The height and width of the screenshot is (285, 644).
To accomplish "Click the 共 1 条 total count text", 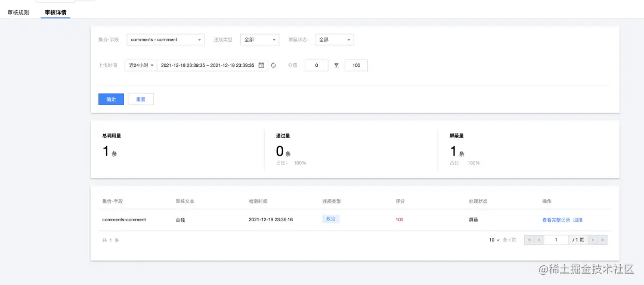I will point(111,240).
